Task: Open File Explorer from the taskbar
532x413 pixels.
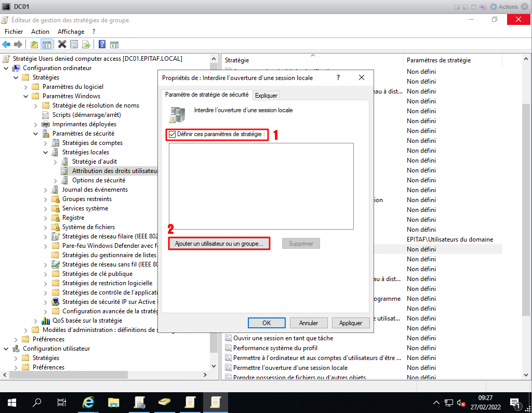Action: click(x=114, y=402)
